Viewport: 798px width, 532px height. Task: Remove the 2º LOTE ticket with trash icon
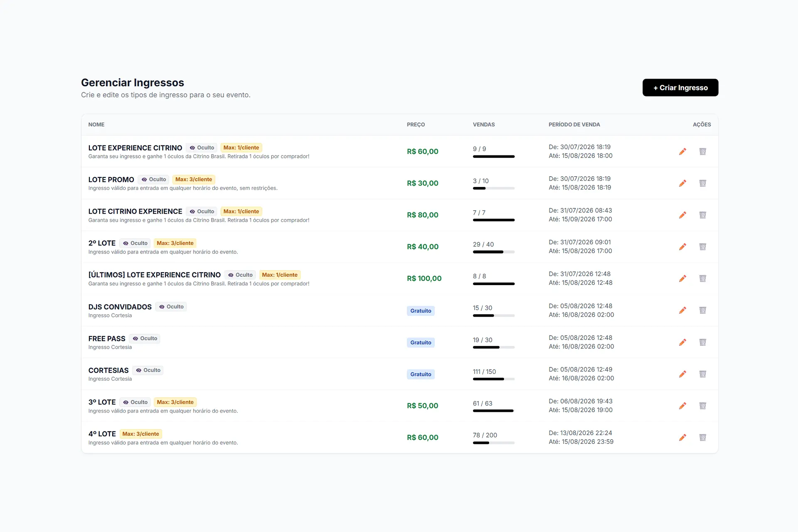[x=702, y=247]
